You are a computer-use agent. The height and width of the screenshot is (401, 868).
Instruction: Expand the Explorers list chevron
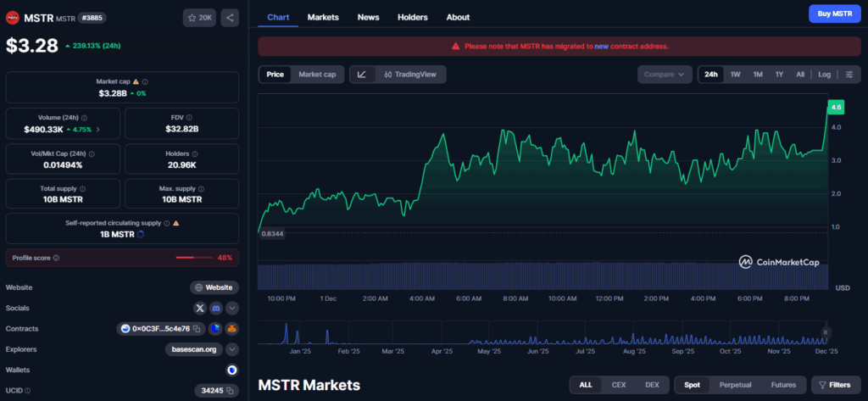[x=231, y=349]
